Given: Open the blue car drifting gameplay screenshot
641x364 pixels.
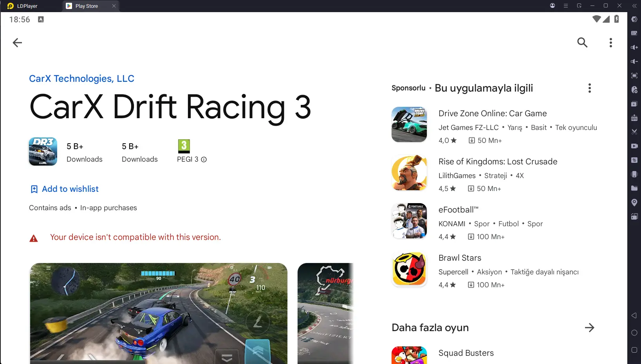Looking at the screenshot, I should point(159,314).
